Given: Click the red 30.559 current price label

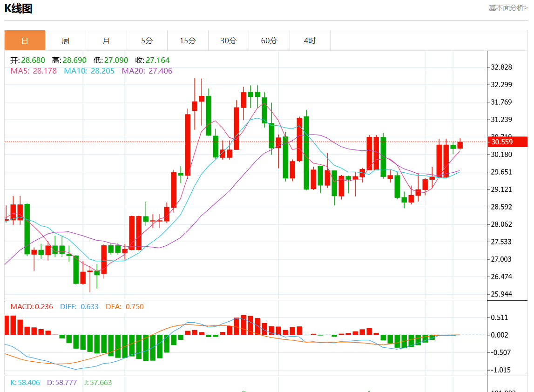Looking at the screenshot, I should 507,142.
